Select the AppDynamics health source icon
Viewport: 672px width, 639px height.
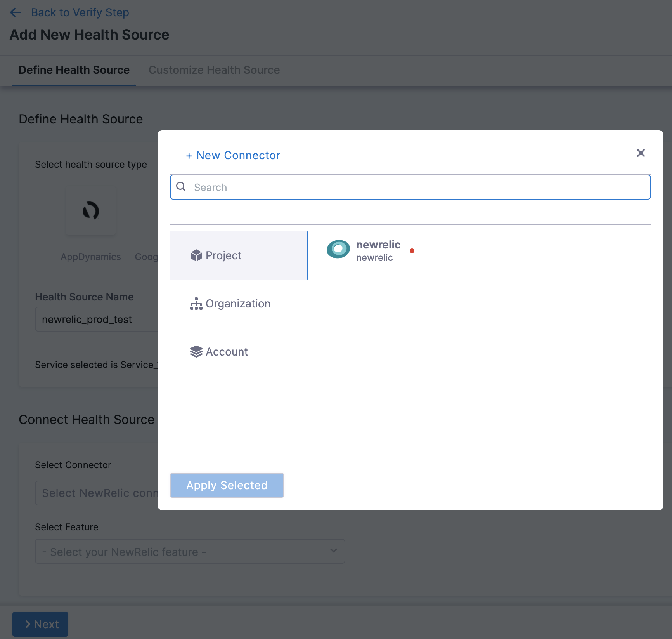(x=91, y=211)
